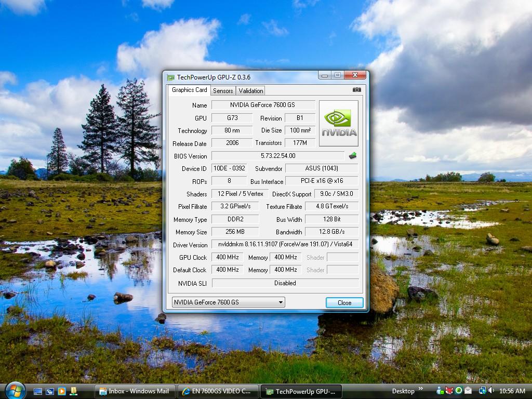The height and width of the screenshot is (399, 532).
Task: Open the Windows Start orb
Action: click(15, 391)
